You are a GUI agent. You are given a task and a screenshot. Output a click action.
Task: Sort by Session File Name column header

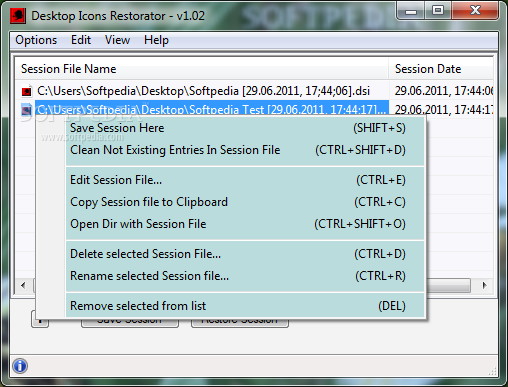point(202,69)
